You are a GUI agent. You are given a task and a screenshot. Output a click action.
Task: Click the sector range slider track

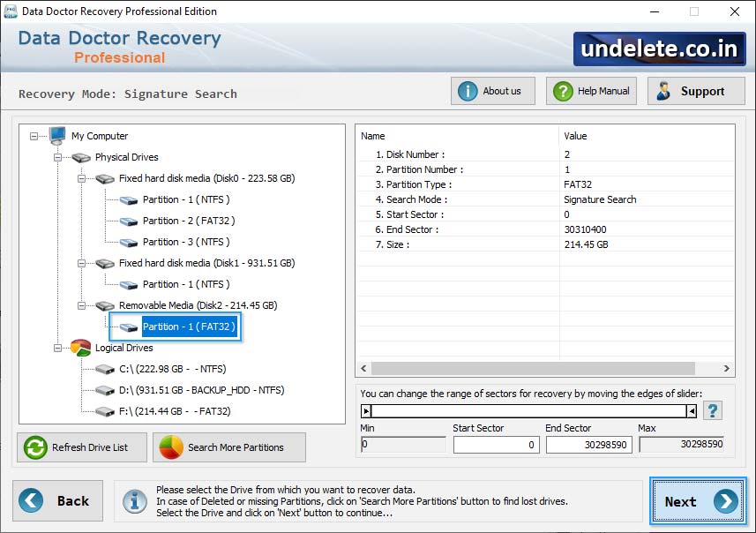coord(529,409)
